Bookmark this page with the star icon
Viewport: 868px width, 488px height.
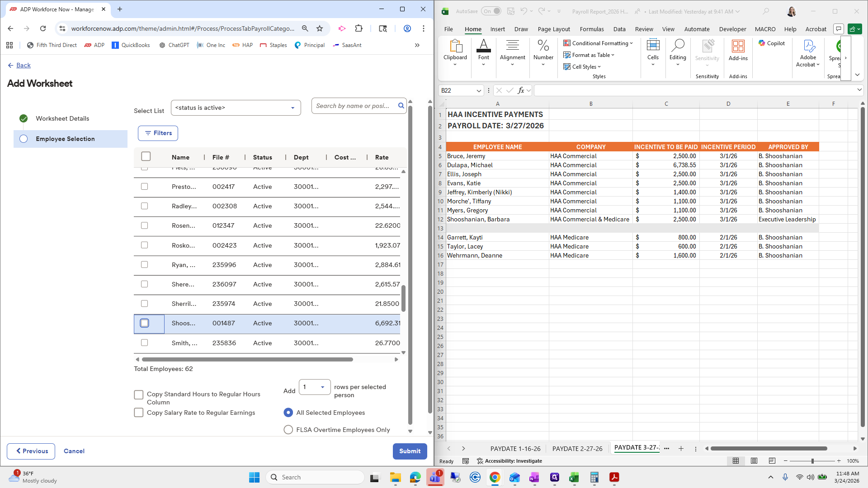coord(320,28)
